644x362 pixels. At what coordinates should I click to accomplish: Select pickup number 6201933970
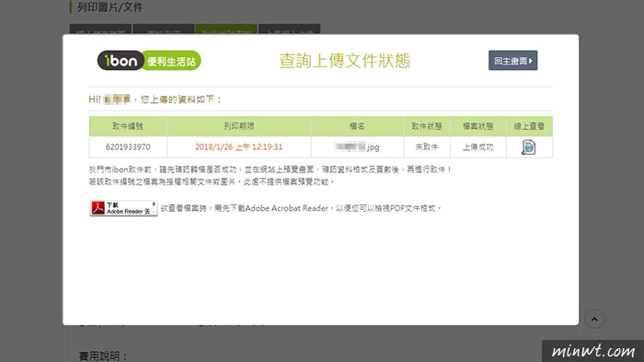pos(128,146)
